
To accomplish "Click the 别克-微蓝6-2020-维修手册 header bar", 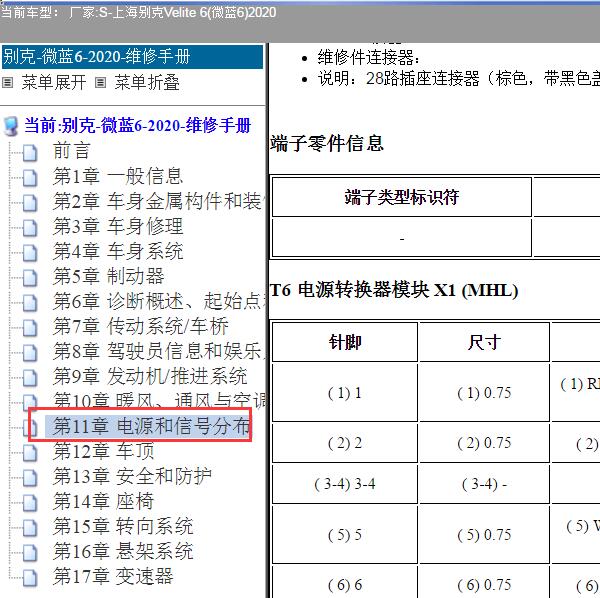I will 132,57.
